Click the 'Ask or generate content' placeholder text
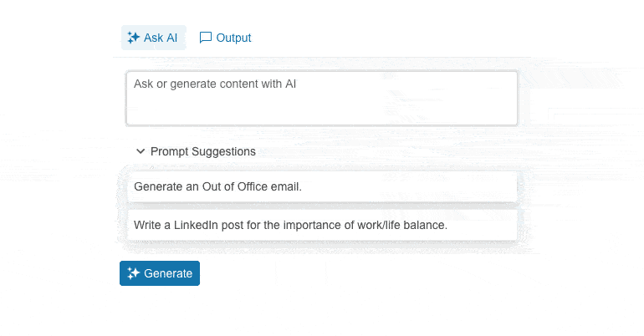 (x=215, y=84)
